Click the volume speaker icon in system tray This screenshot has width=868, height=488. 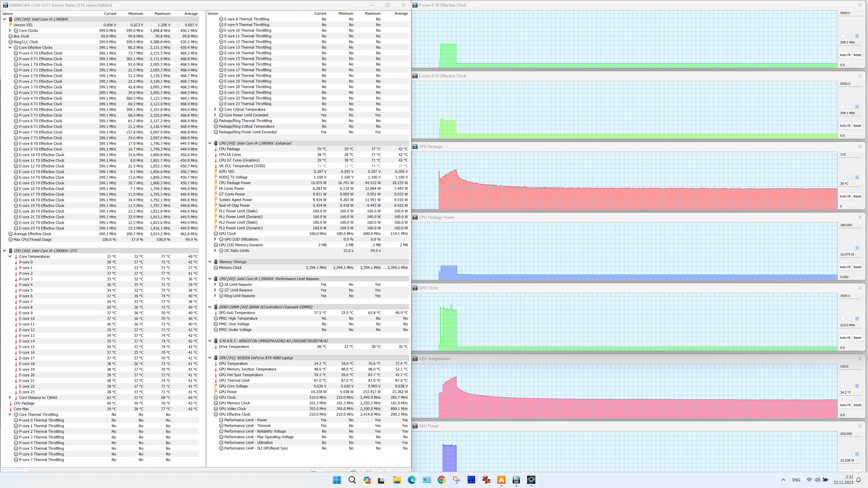point(817,480)
